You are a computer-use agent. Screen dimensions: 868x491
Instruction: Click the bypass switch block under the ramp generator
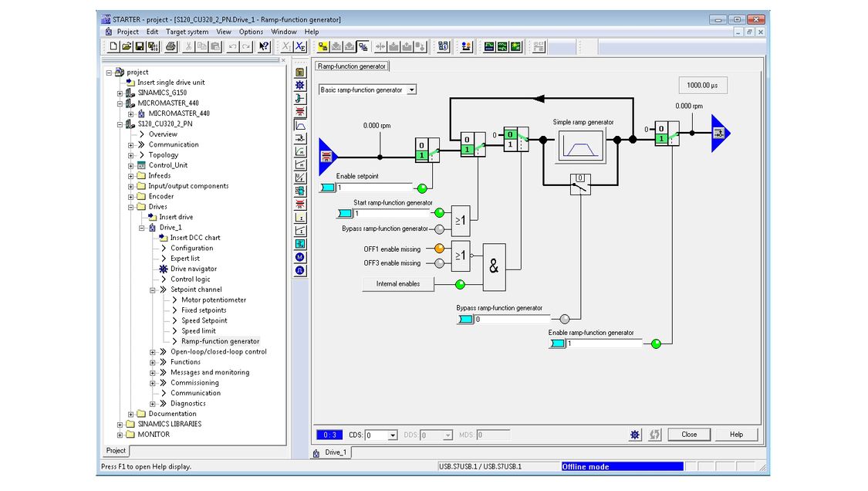[x=580, y=185]
